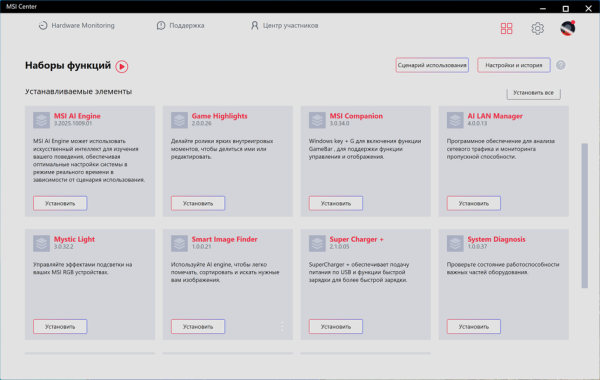Click the Сценарий использования button
Viewport: 600px width, 380px height.
[432, 65]
